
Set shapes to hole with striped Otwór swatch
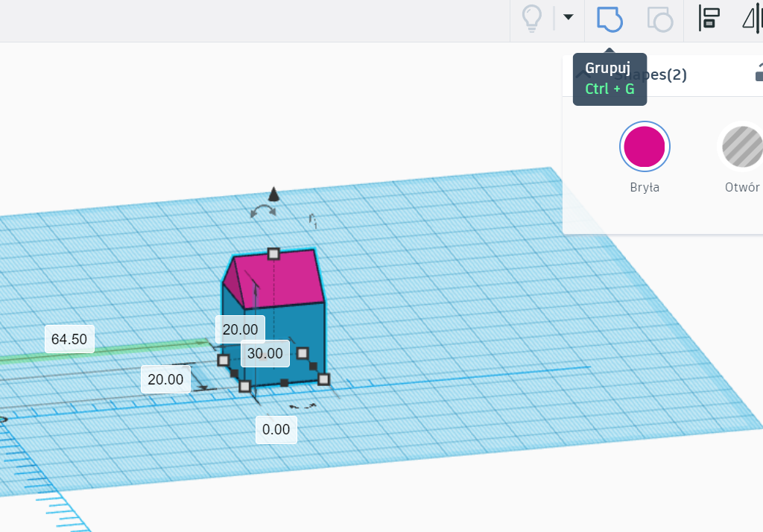pyautogui.click(x=741, y=147)
